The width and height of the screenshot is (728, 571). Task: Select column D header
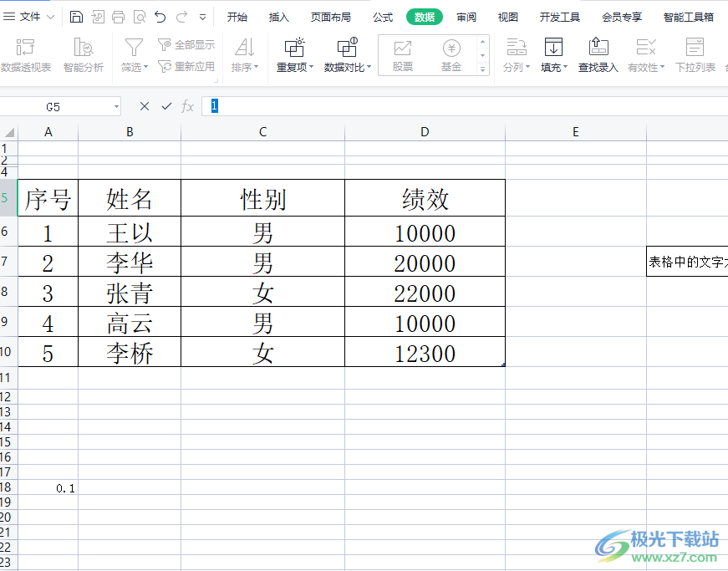click(x=425, y=132)
